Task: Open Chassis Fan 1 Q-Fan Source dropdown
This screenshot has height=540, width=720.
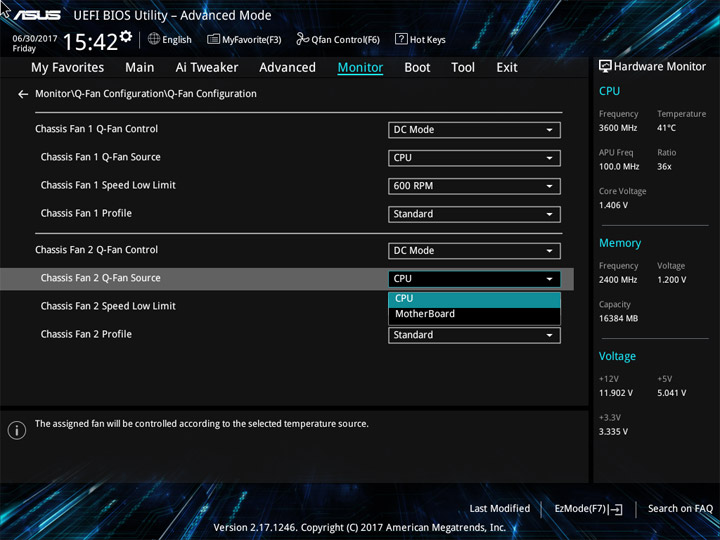Action: (474, 158)
